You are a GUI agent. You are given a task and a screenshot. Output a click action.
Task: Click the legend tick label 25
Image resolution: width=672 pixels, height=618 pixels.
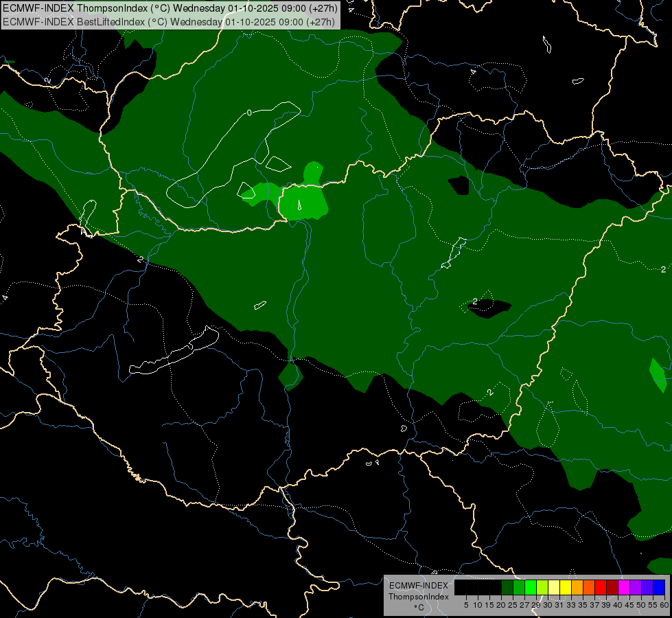(x=513, y=605)
